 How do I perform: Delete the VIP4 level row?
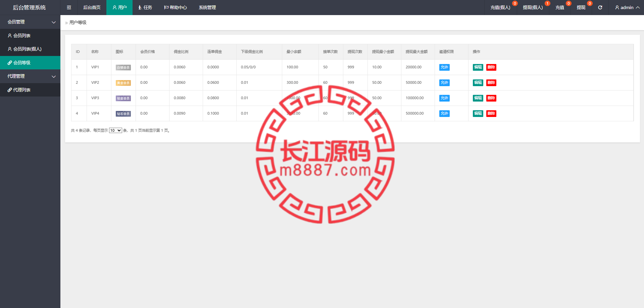coord(491,114)
